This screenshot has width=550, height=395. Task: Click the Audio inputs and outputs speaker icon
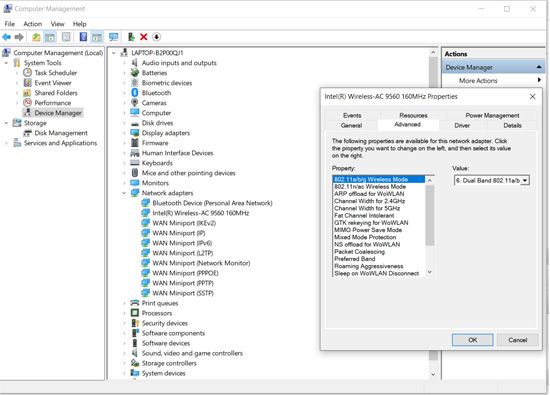[135, 63]
